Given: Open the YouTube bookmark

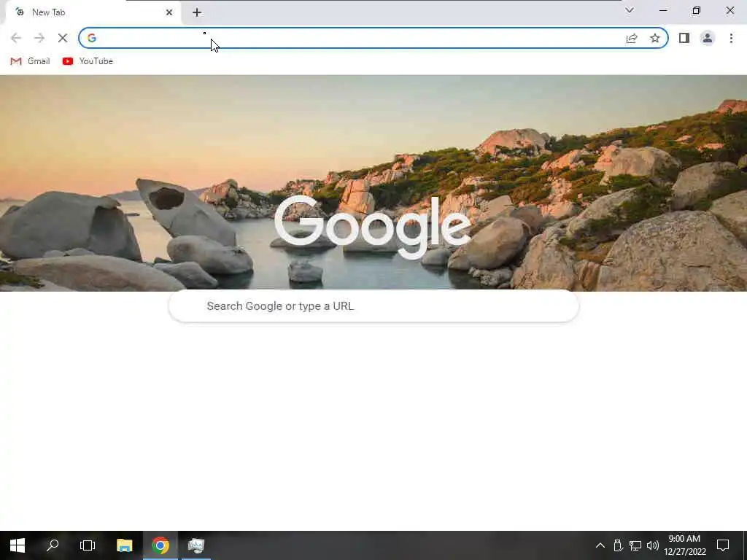Looking at the screenshot, I should tap(88, 61).
